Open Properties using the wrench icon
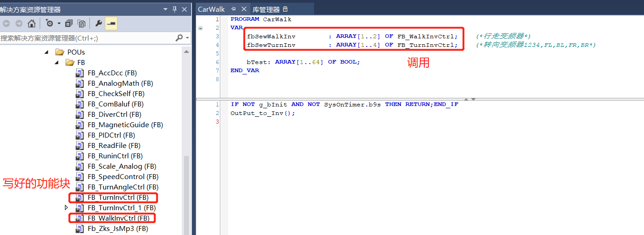 coord(99,23)
